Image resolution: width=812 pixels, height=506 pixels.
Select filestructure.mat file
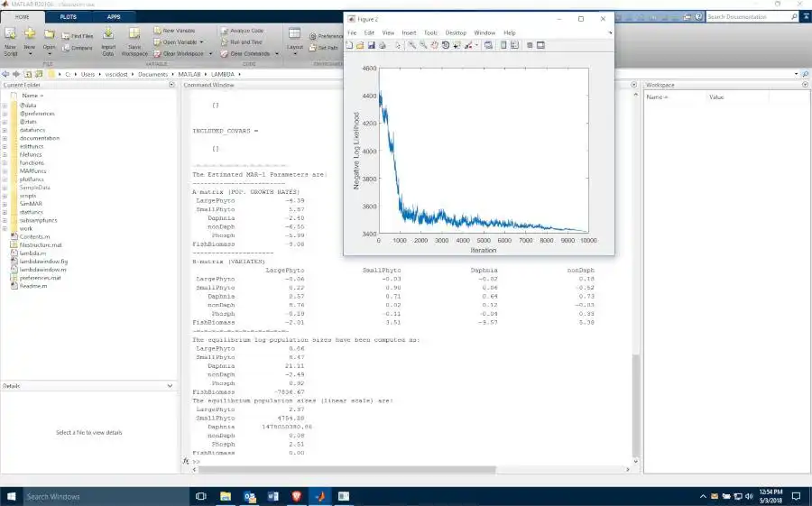[41, 245]
